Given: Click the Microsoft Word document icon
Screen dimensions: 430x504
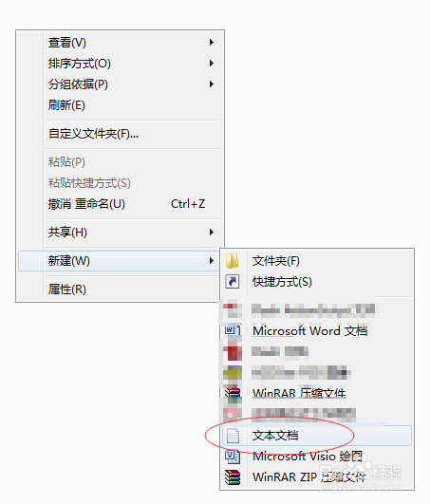Looking at the screenshot, I should (x=233, y=330).
